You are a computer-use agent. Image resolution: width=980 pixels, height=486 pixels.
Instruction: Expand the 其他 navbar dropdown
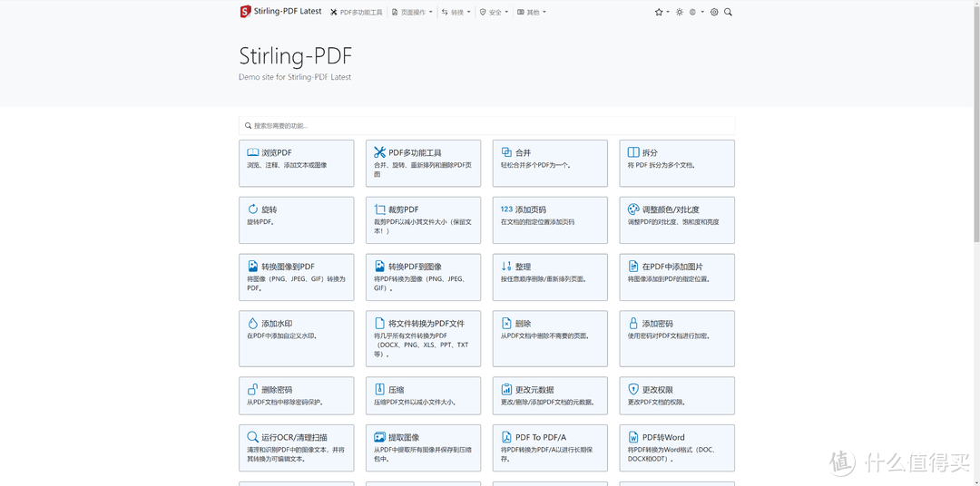531,12
